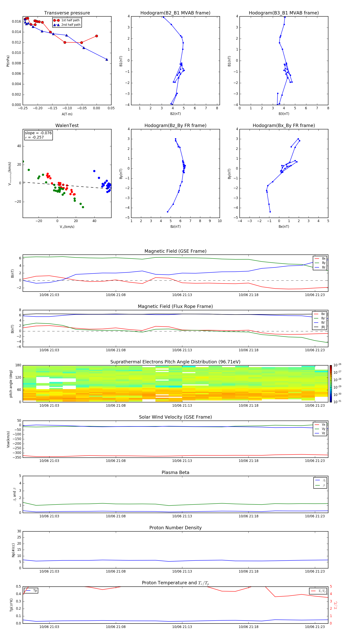
Task: Click the pitch angle flux colorbar
Action: point(331,384)
